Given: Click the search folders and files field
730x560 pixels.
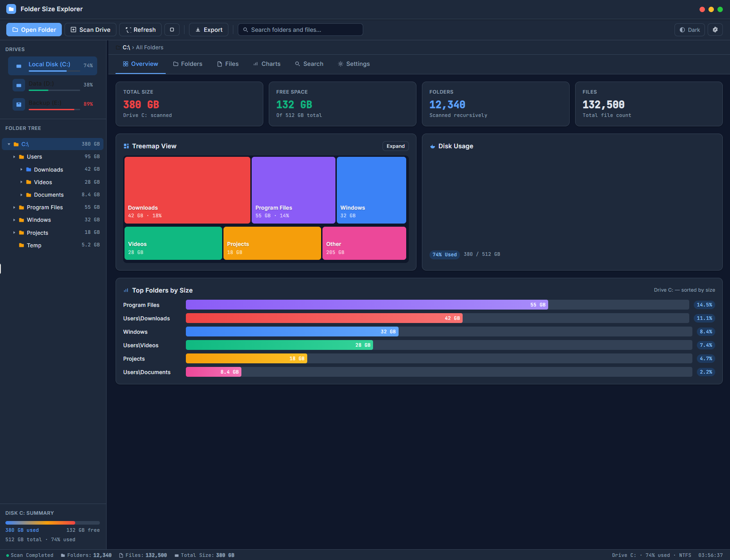Looking at the screenshot, I should click(x=300, y=30).
